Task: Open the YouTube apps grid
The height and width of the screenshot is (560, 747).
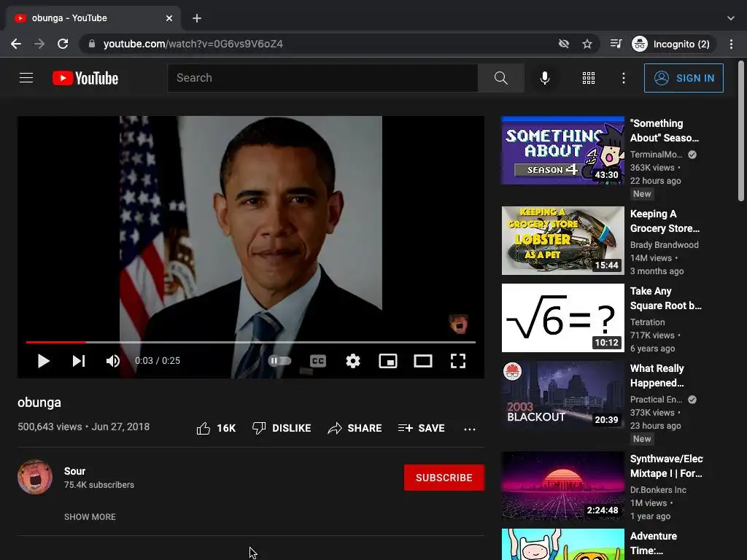Action: 589,77
